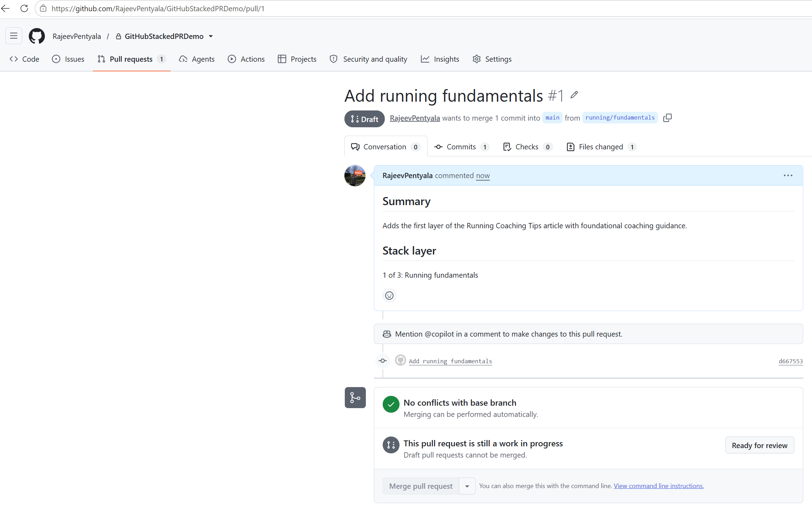The width and height of the screenshot is (812, 507).
Task: Click the '1 of 3: Running fundamentals' text
Action: tap(430, 275)
